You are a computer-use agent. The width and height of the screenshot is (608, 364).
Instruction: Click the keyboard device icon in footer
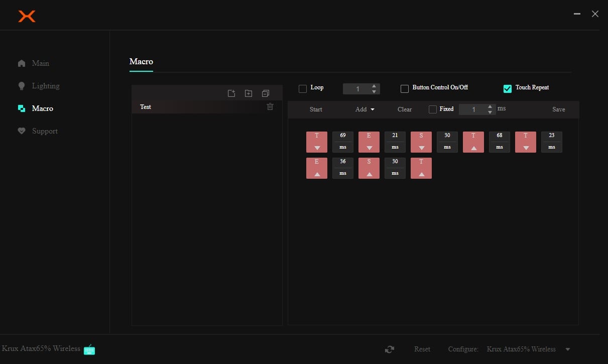[89, 349]
